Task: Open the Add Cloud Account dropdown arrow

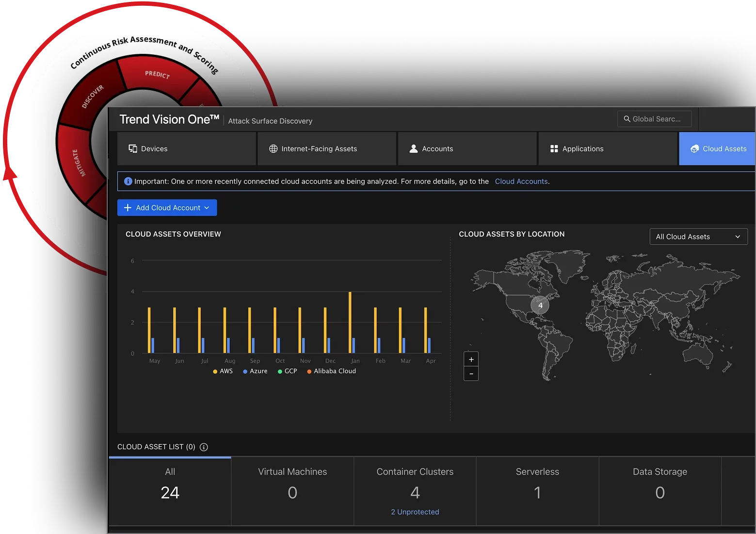Action: click(207, 208)
